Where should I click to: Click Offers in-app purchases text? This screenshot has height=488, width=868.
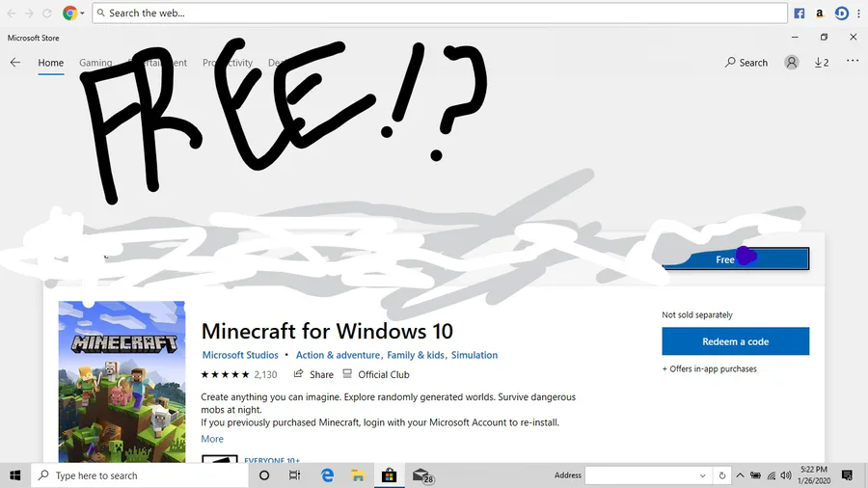[709, 369]
